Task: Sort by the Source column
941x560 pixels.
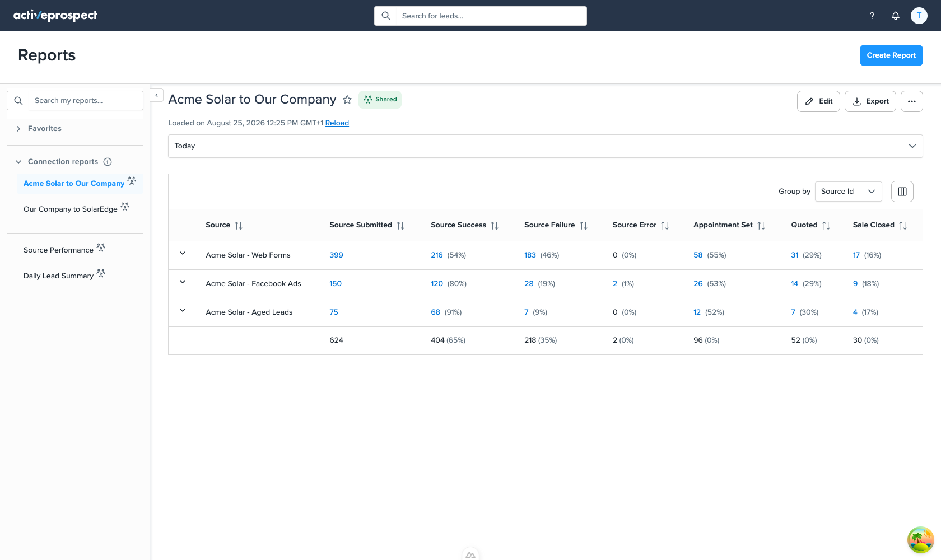Action: click(239, 225)
